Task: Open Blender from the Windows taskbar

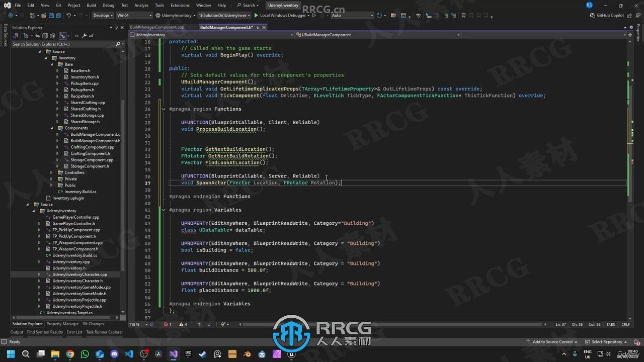Action: pos(247,354)
